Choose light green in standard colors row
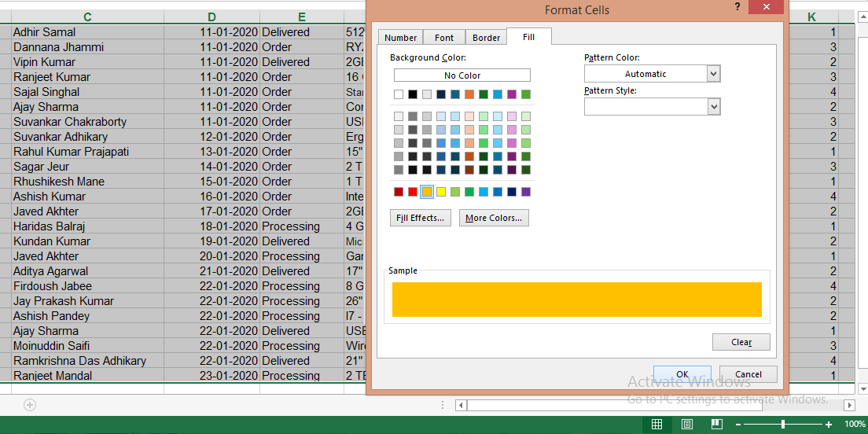Image resolution: width=868 pixels, height=434 pixels. coord(455,192)
